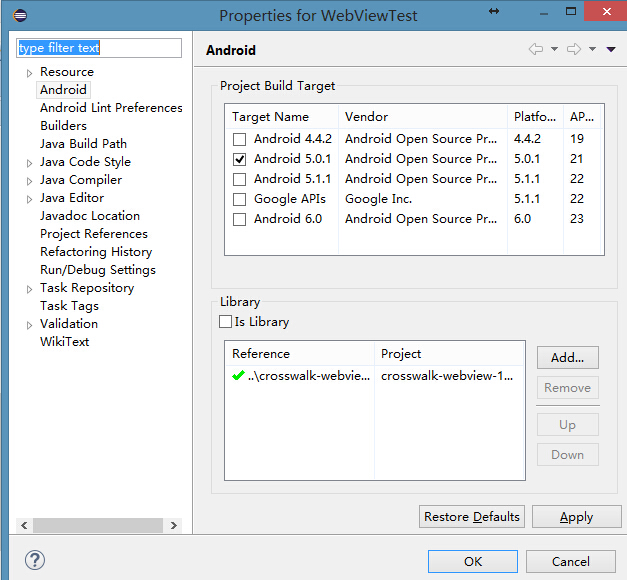Viewport: 627px width, 580px height.
Task: Select Builders in the tree
Action: click(63, 126)
